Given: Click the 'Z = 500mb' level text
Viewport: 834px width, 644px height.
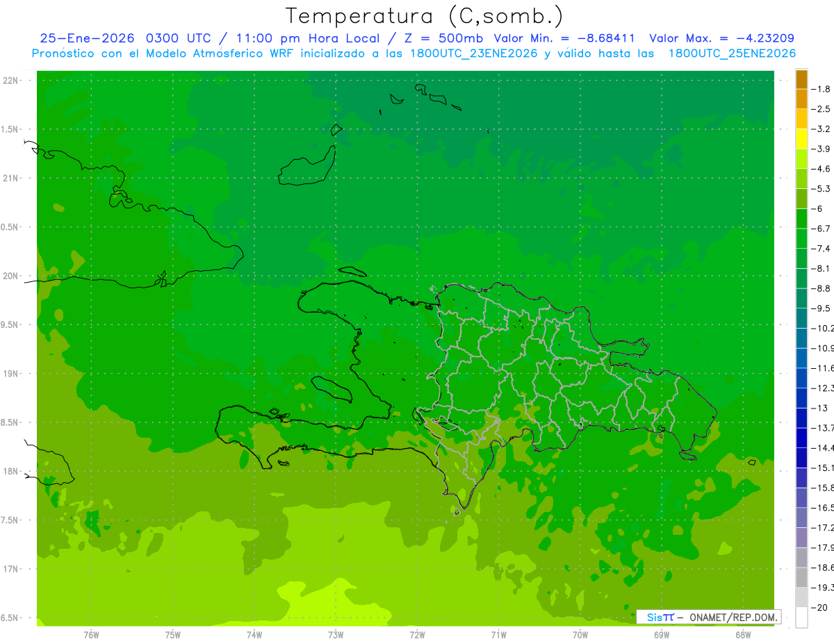Looking at the screenshot, I should 439,38.
